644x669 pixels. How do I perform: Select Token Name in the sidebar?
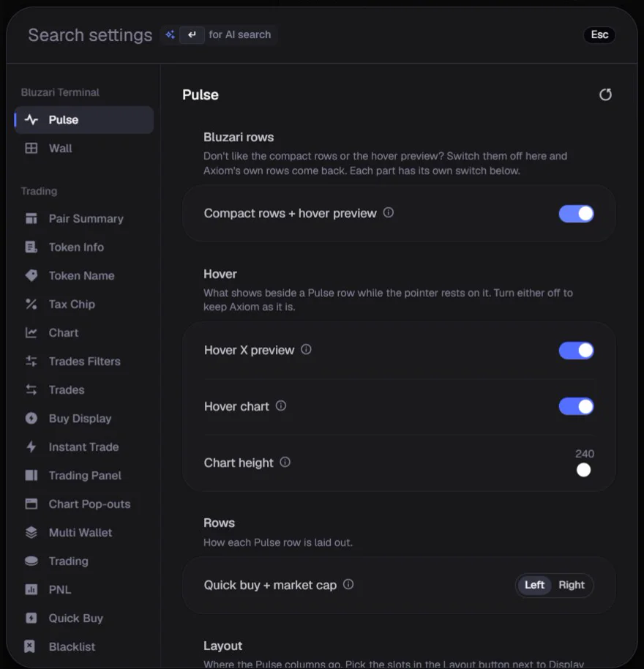84,276
